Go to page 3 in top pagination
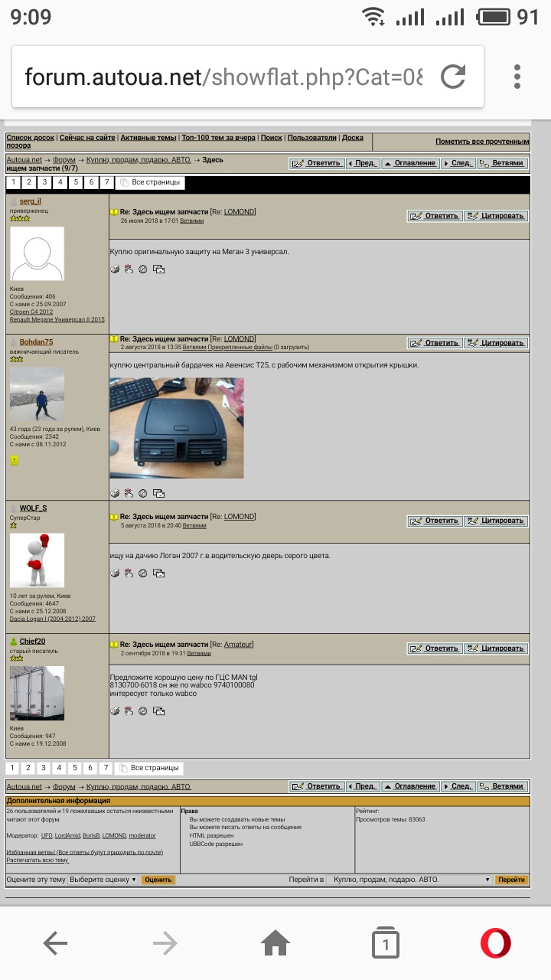 tap(44, 182)
